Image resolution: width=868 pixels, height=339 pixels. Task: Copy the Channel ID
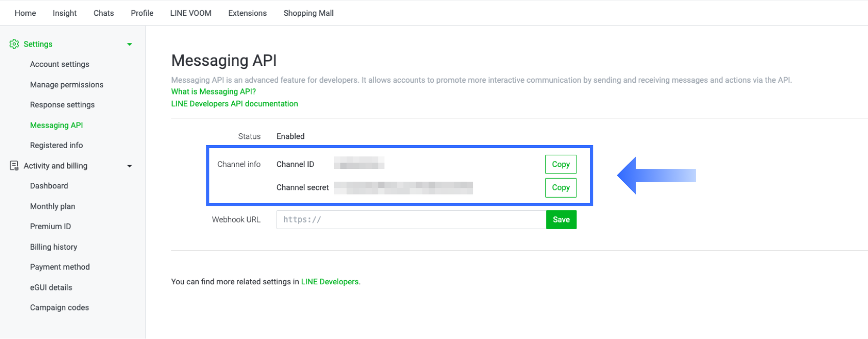(561, 164)
